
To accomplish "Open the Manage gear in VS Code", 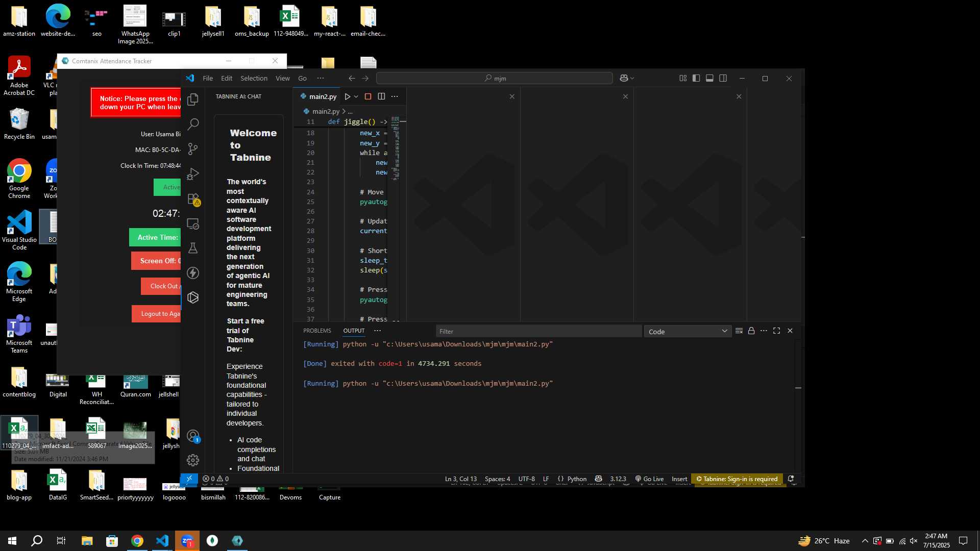I will pos(193,460).
